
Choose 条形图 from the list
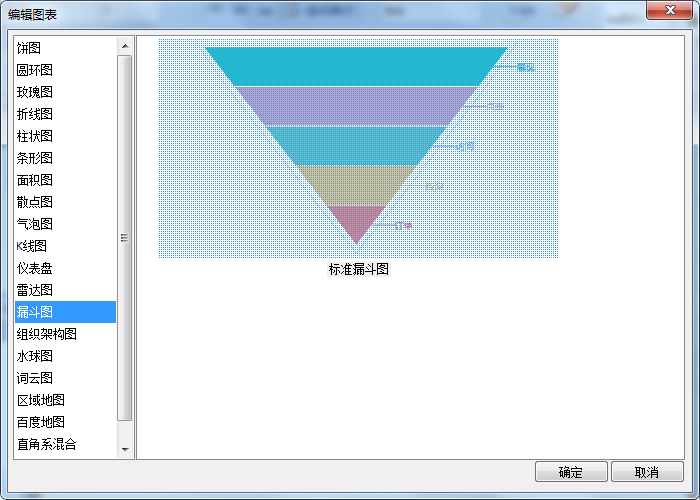point(35,158)
